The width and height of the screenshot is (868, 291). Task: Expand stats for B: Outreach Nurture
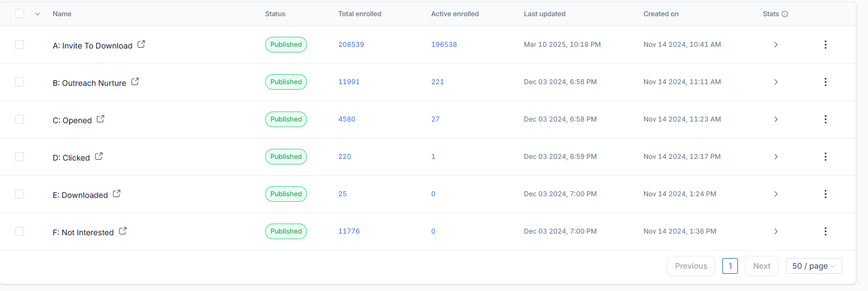pyautogui.click(x=776, y=82)
